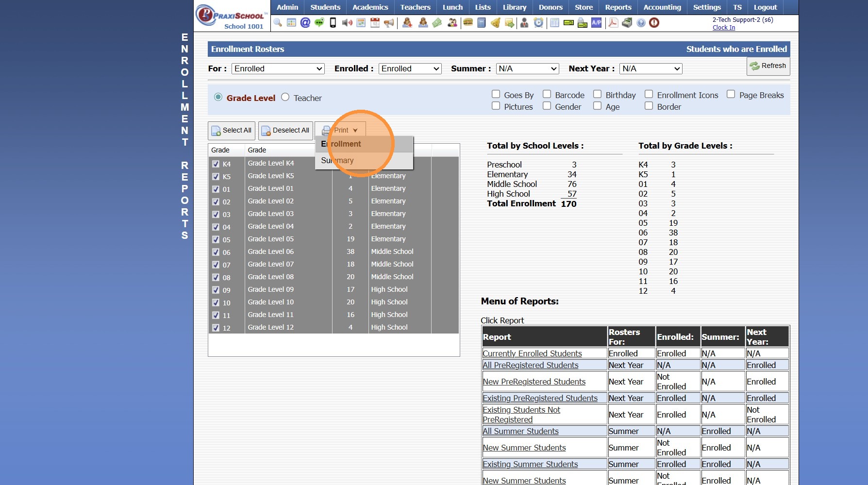868x485 pixels.
Task: Open the Currently Enrolled Students report link
Action: click(532, 353)
